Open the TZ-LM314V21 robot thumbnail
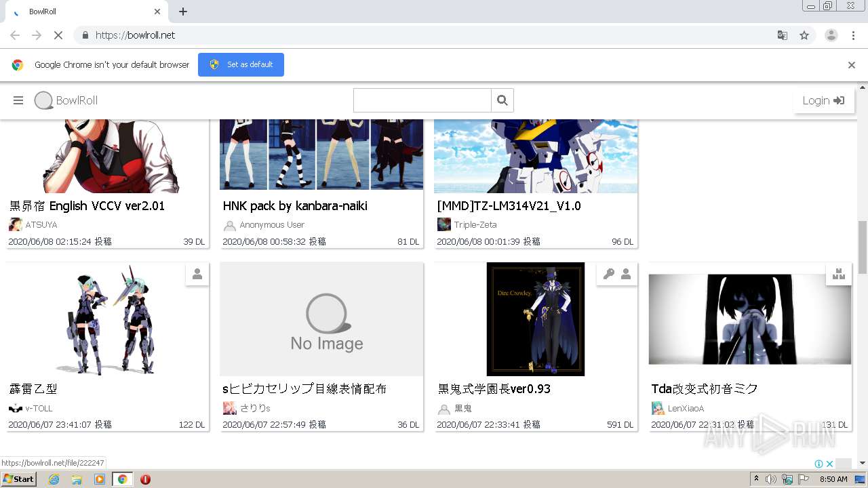868x488 pixels. (536, 156)
